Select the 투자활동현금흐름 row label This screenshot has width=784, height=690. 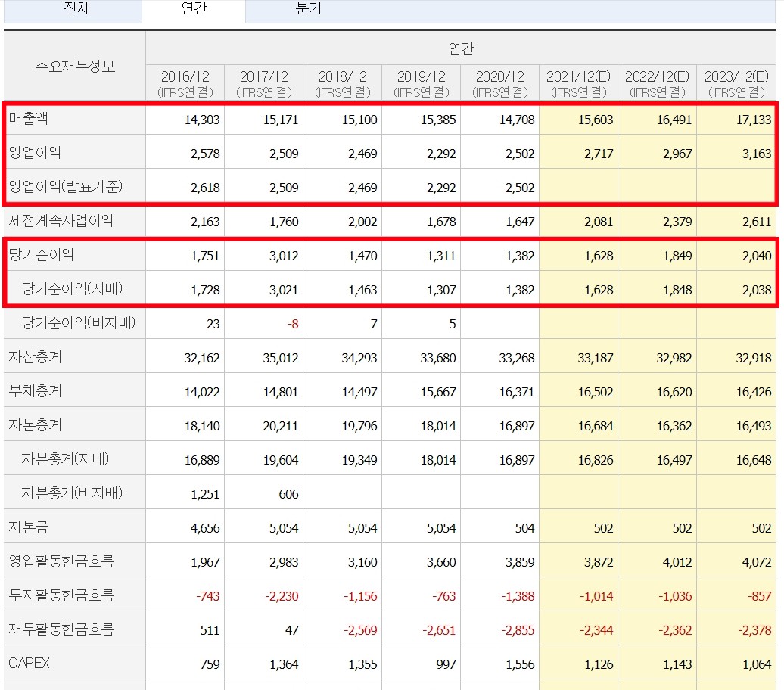61,595
